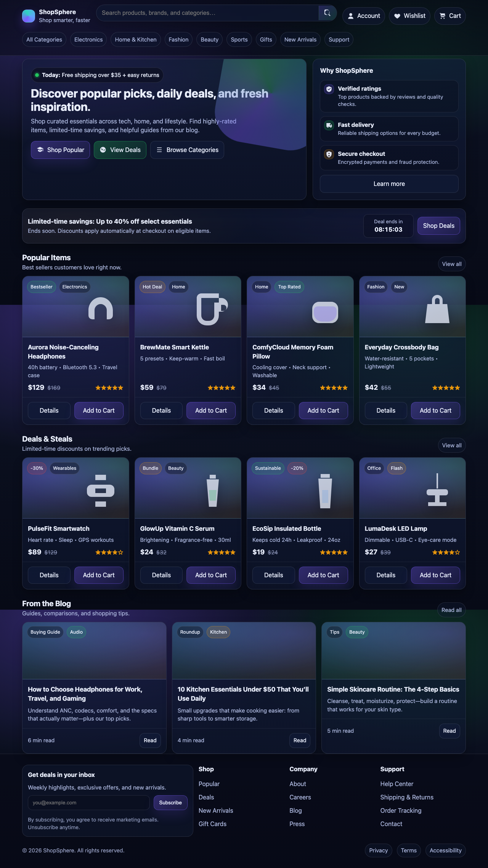Image resolution: width=488 pixels, height=868 pixels.
Task: Click the star rating on GlowUp Serum
Action: (x=221, y=552)
